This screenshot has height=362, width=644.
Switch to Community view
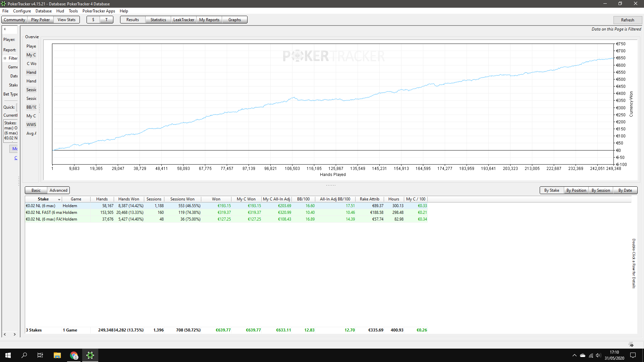[x=14, y=20]
